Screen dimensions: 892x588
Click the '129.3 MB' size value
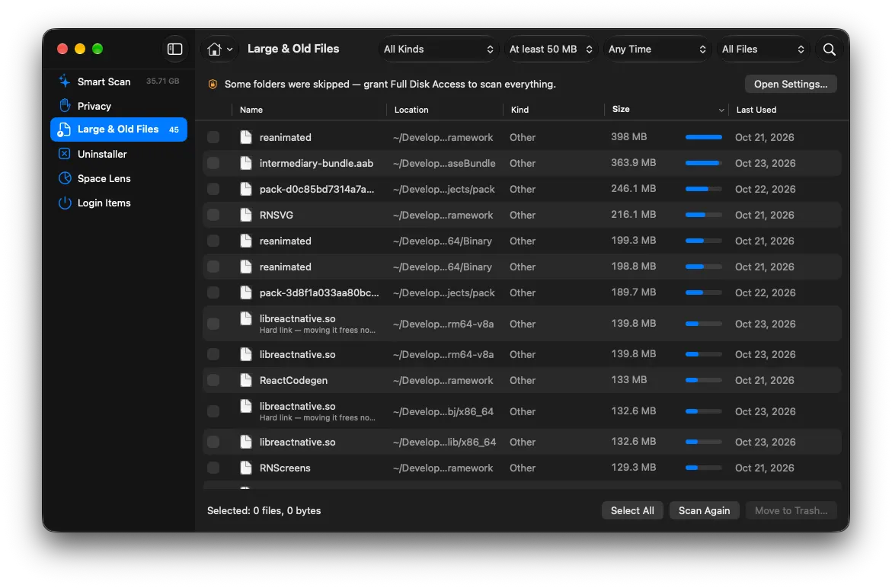tap(633, 467)
